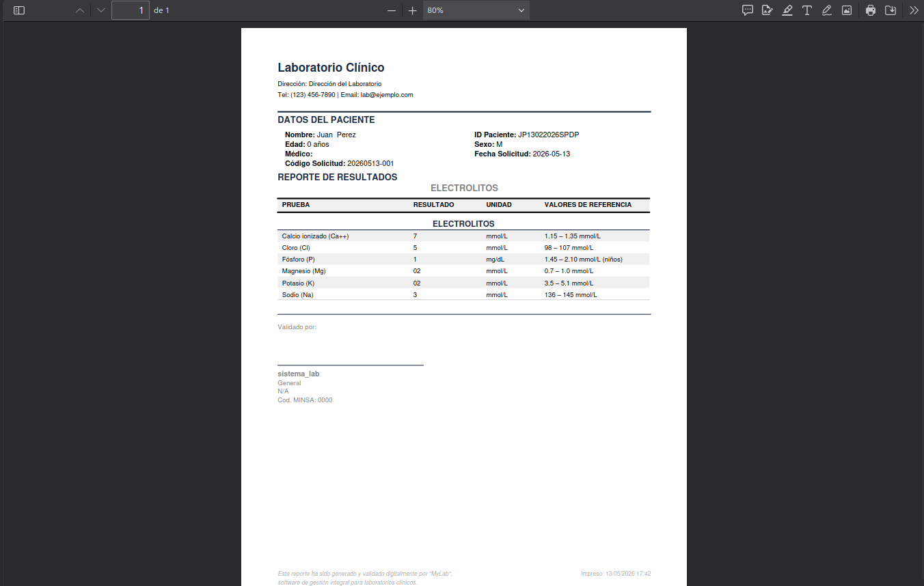Viewport: 924px width, 586px height.
Task: Click patient name 'Juan Perez'
Action: [x=336, y=135]
